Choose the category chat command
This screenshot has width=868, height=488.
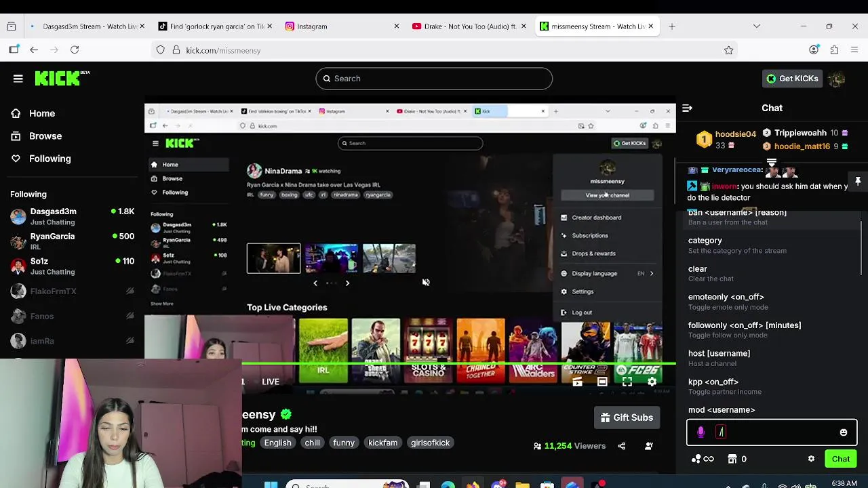click(x=772, y=245)
